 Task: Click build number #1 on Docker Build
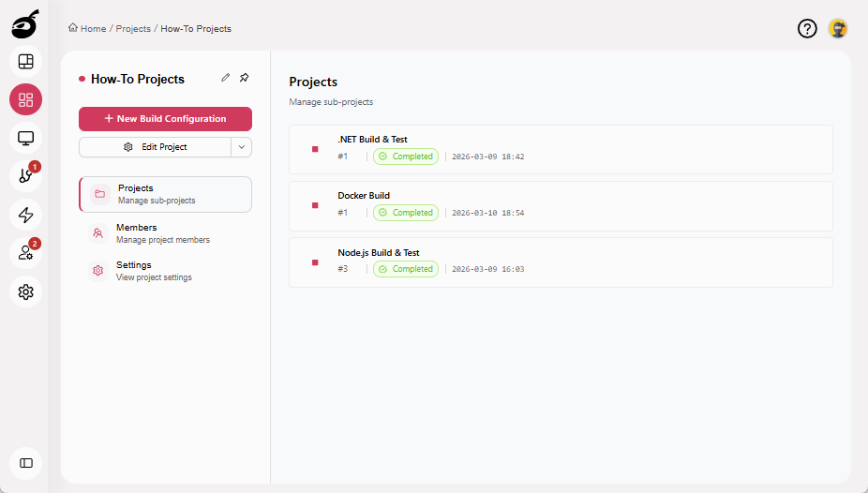pyautogui.click(x=343, y=213)
